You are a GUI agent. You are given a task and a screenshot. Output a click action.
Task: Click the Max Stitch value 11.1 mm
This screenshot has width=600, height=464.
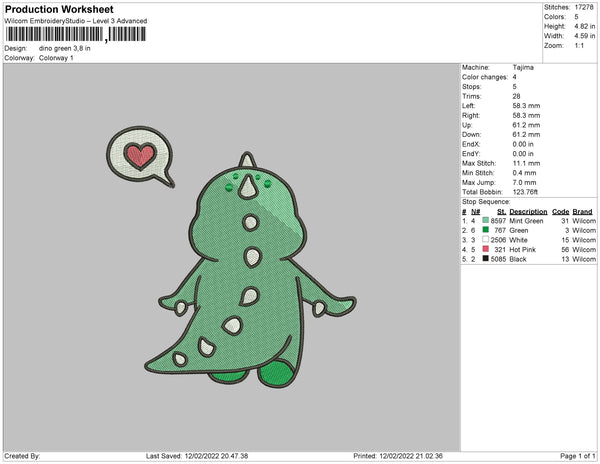coord(527,163)
